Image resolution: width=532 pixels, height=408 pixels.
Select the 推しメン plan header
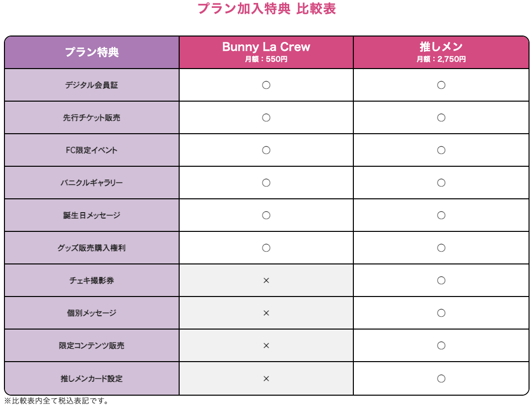click(x=441, y=47)
